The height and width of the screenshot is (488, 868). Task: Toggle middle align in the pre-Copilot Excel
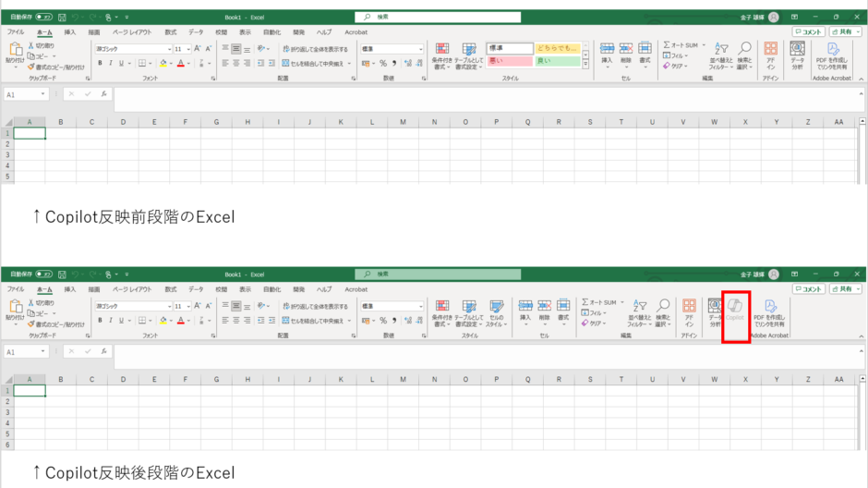[235, 49]
